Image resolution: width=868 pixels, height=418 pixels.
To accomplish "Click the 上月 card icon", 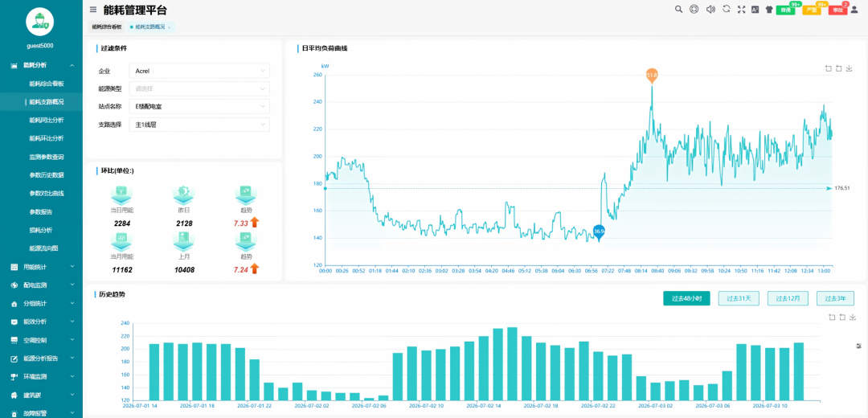I will (184, 240).
